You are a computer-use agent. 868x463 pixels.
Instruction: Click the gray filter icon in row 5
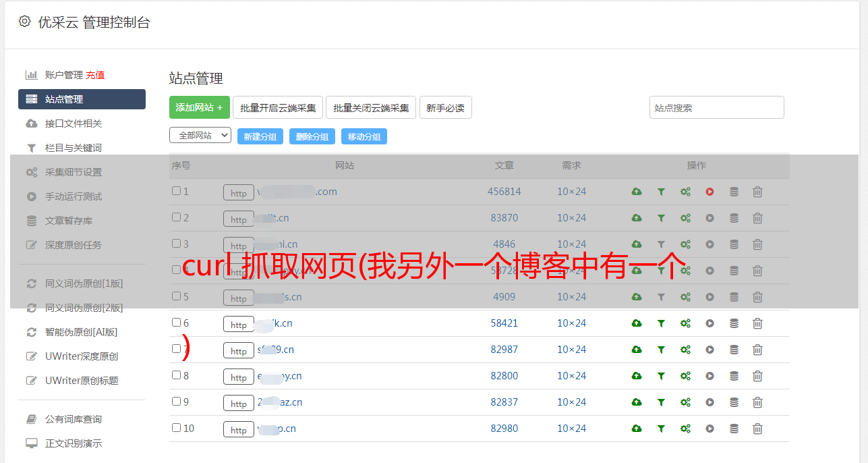click(661, 297)
